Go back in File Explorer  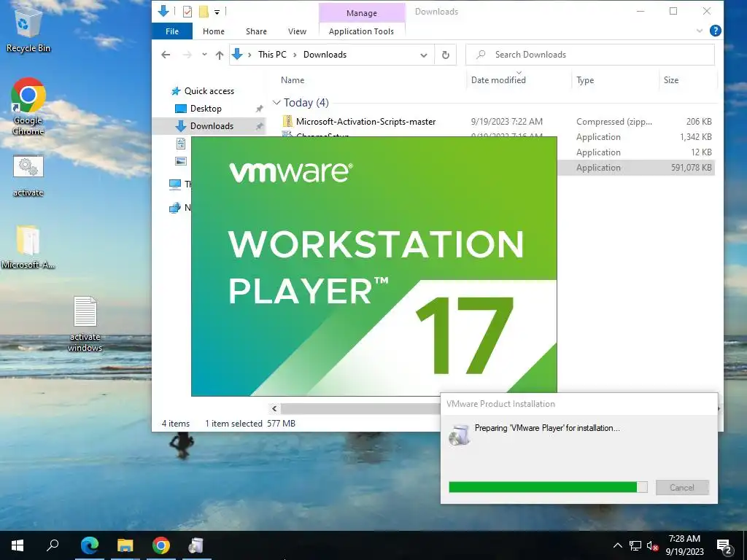pyautogui.click(x=166, y=55)
